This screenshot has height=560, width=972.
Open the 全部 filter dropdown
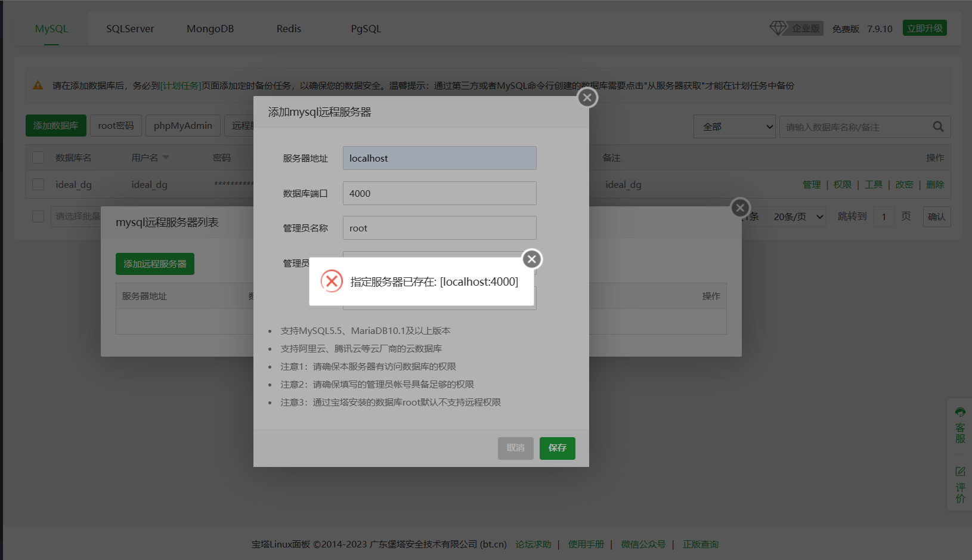[735, 126]
